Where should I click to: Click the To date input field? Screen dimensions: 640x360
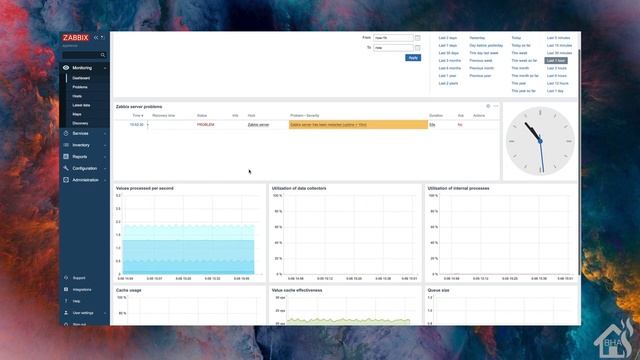[393, 48]
